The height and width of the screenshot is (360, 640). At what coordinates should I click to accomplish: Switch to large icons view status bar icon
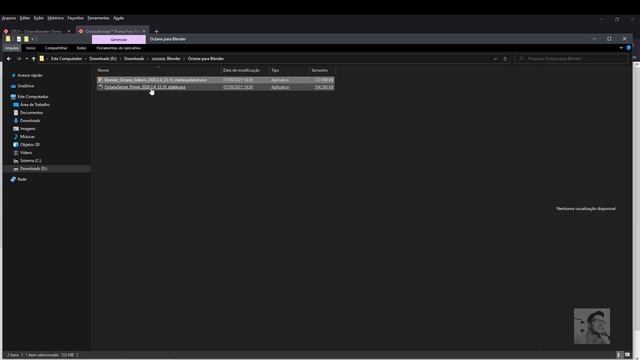[x=627, y=355]
